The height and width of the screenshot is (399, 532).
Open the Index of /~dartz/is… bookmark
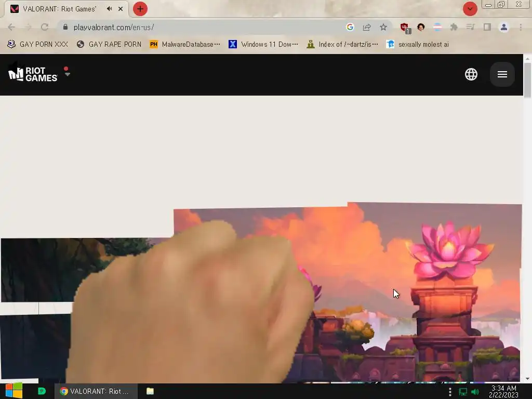click(x=342, y=45)
